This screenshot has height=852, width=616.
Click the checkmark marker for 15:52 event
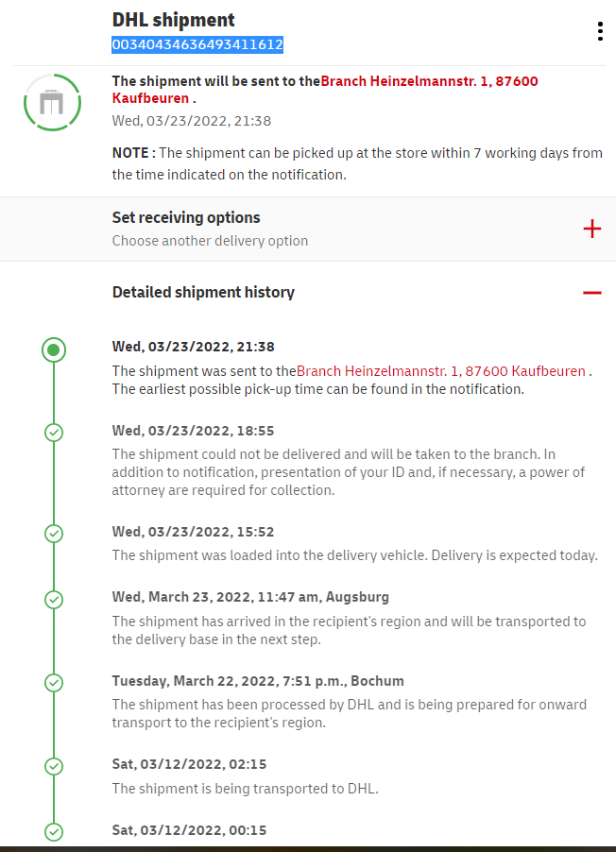click(x=54, y=534)
